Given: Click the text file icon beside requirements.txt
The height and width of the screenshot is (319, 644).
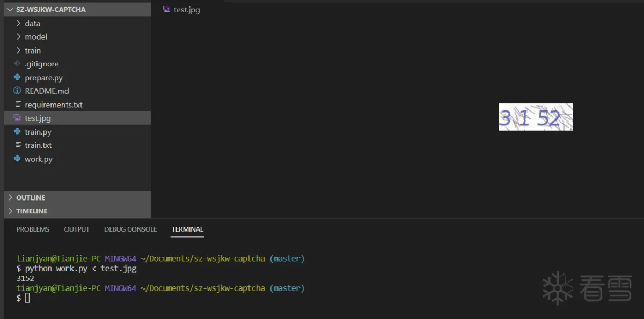Looking at the screenshot, I should [x=18, y=105].
